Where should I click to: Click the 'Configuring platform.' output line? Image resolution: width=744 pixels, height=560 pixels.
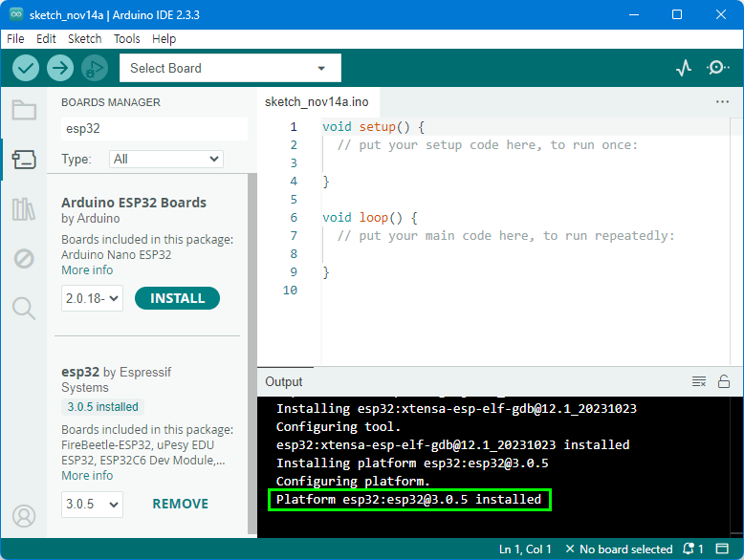[353, 482]
